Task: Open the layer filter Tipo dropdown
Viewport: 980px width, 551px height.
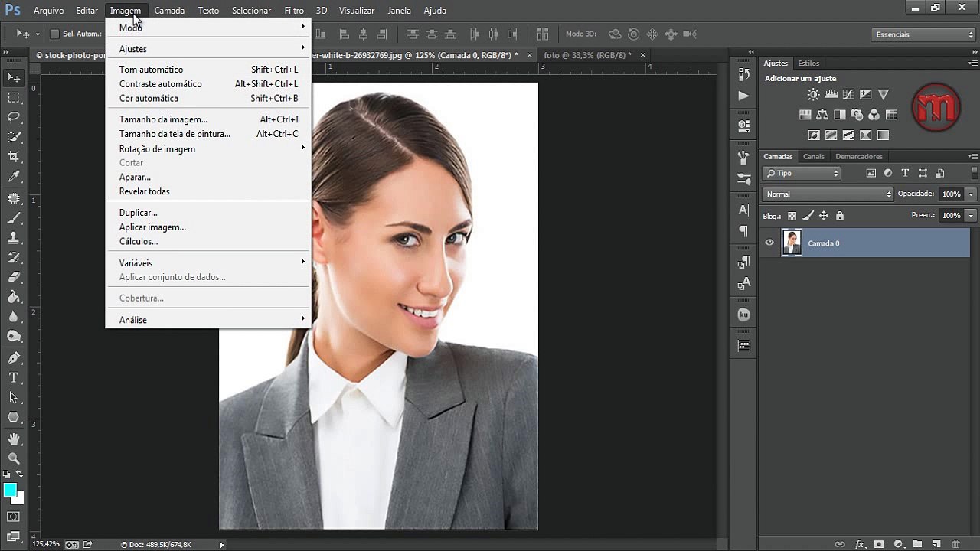Action: tap(802, 174)
